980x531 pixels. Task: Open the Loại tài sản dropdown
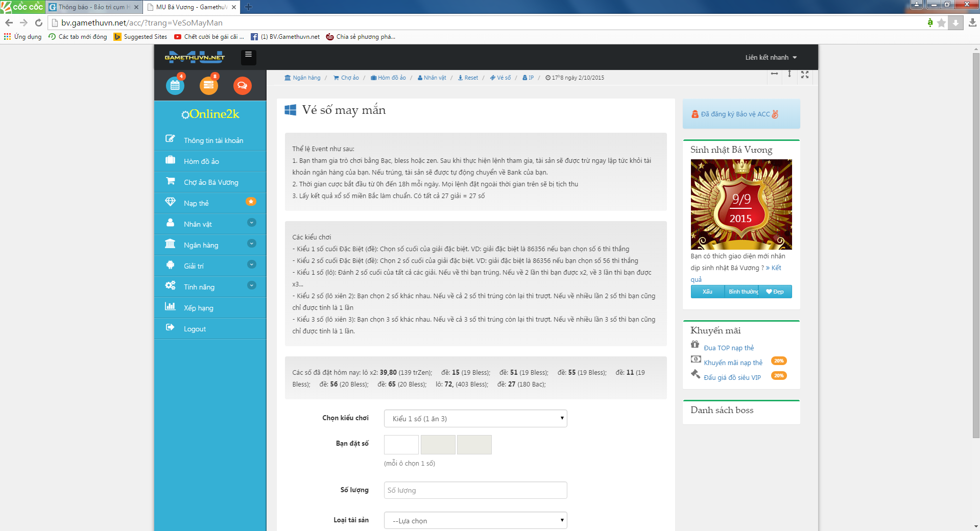click(x=475, y=520)
